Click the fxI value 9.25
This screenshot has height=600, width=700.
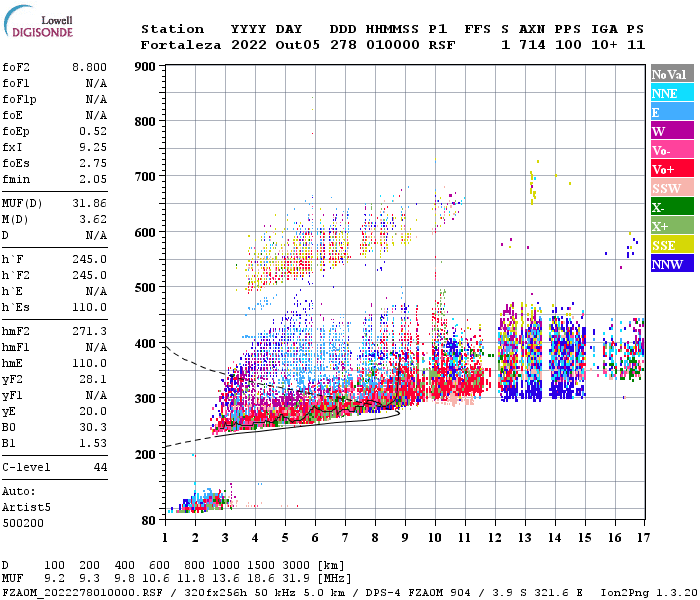tap(93, 147)
